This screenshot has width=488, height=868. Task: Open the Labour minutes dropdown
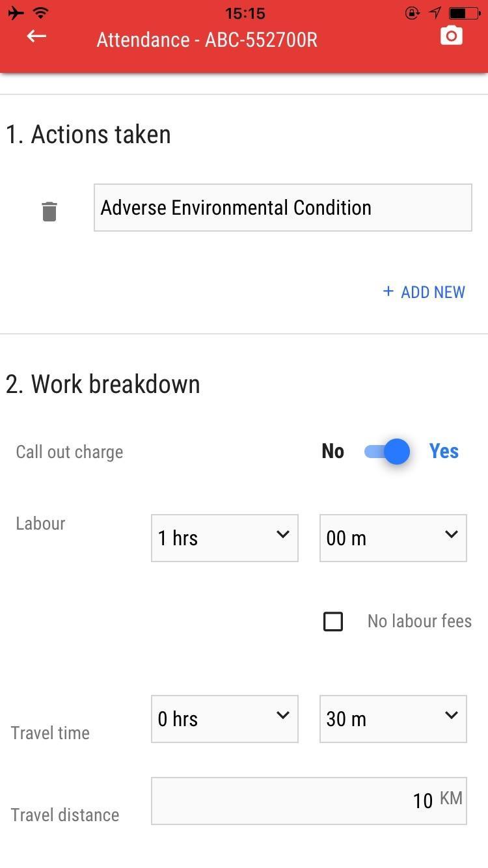click(x=393, y=538)
